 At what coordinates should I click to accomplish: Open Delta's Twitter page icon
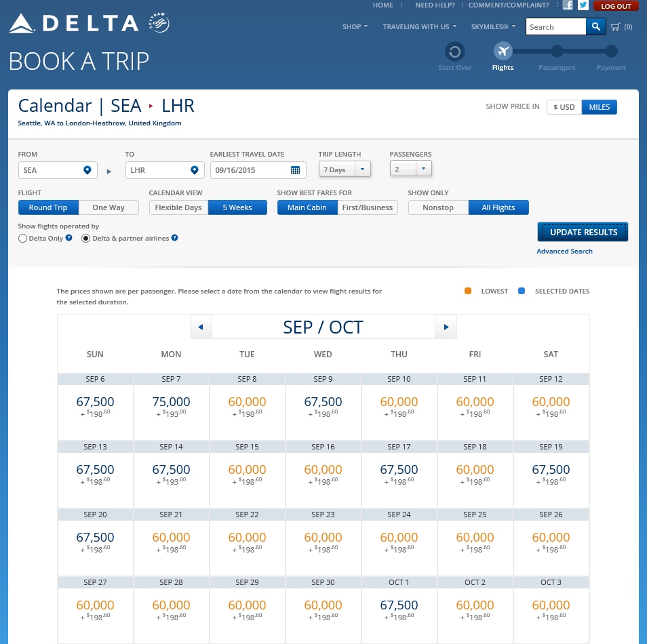pyautogui.click(x=583, y=5)
